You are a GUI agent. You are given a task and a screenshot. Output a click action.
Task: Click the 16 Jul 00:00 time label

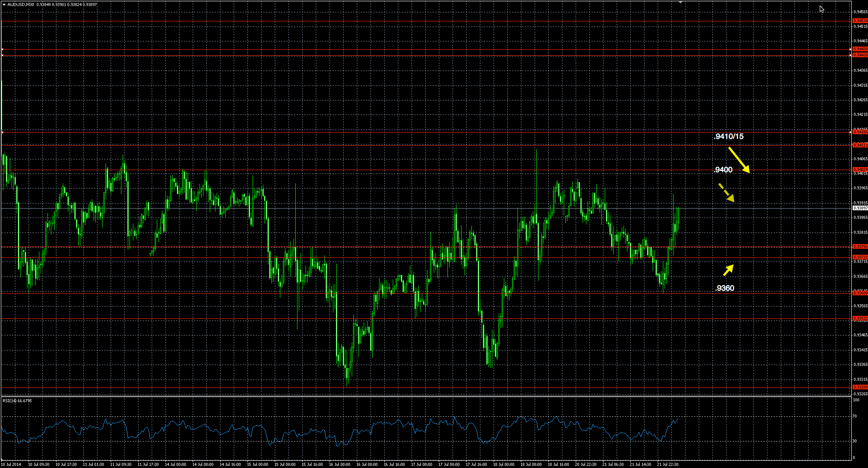(x=339, y=464)
